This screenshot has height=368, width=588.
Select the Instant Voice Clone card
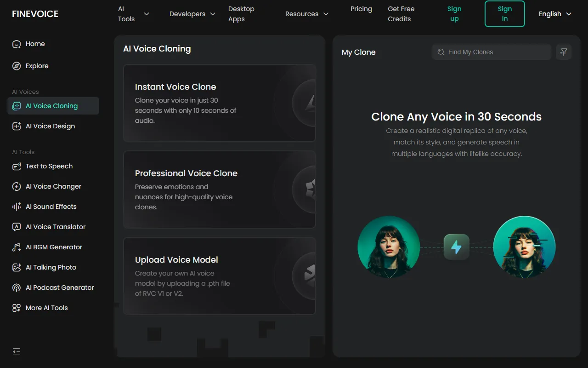pyautogui.click(x=219, y=103)
